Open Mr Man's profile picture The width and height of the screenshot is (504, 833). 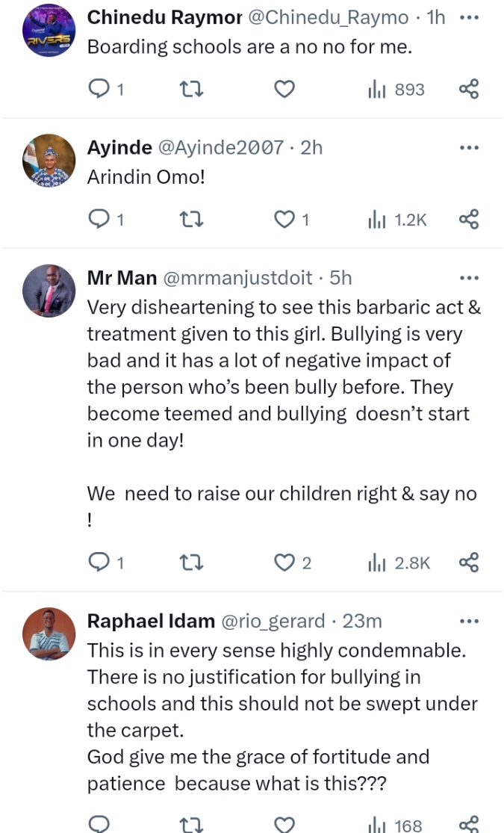49,291
